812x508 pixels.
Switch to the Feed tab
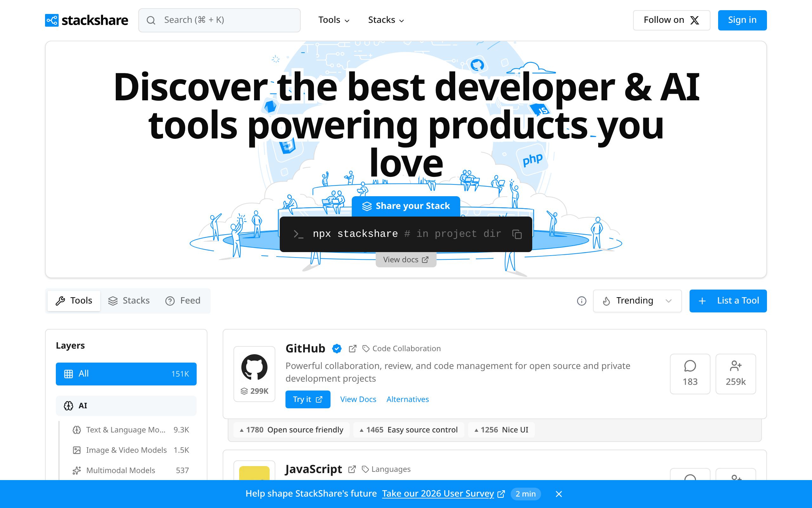tap(183, 301)
